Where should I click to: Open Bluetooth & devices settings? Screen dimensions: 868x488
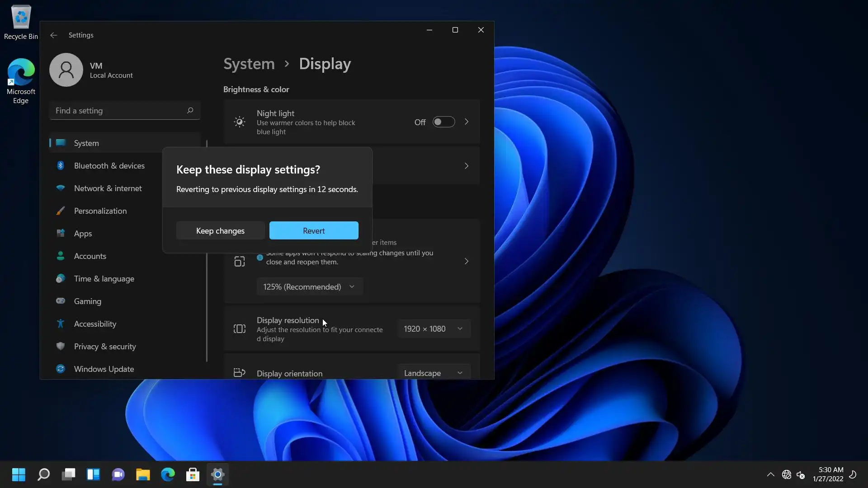(x=109, y=166)
